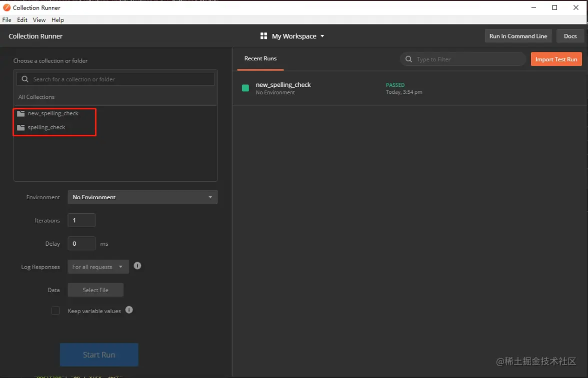588x378 pixels.
Task: Open the Help menu
Action: [58, 20]
